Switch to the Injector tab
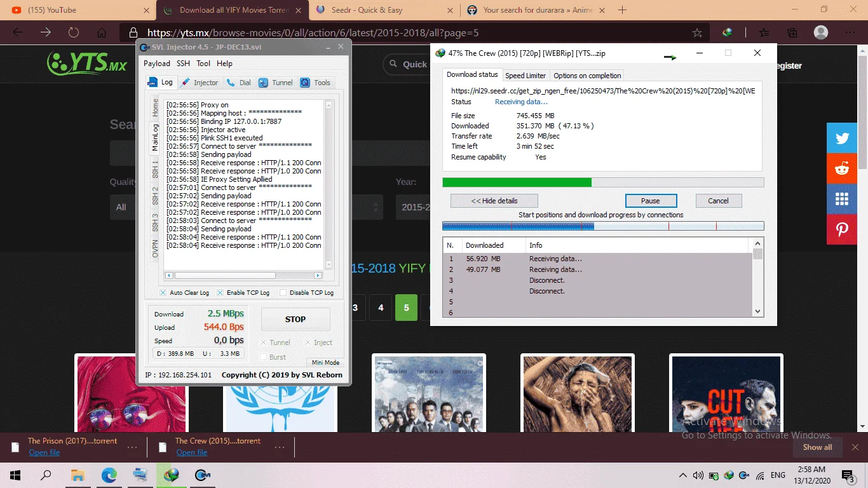This screenshot has width=868, height=488. click(x=199, y=83)
